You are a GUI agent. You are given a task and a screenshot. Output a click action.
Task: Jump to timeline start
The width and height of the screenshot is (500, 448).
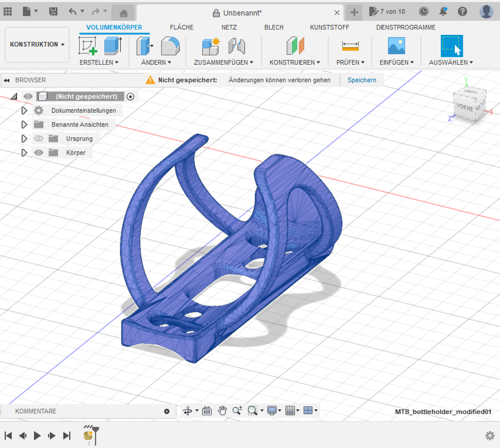coord(8,436)
